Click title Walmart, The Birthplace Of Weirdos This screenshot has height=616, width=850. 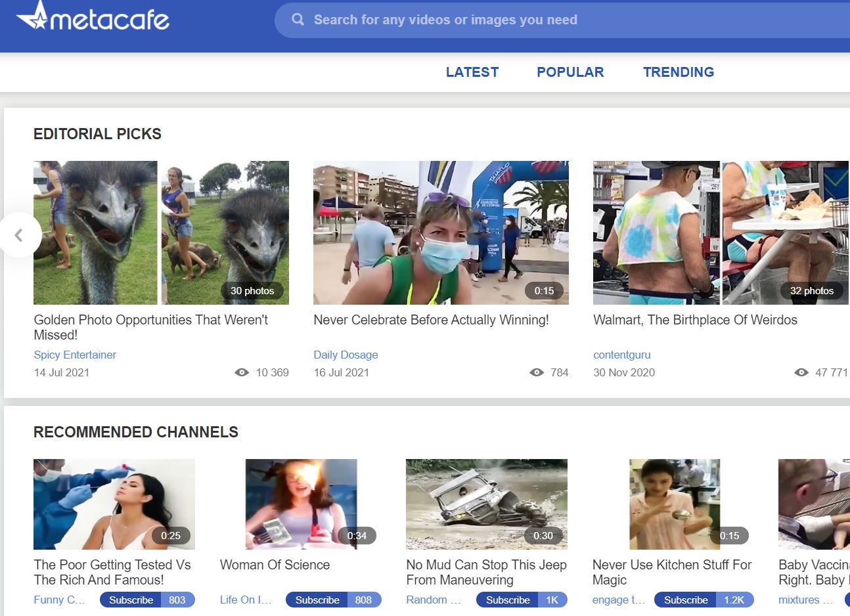695,320
